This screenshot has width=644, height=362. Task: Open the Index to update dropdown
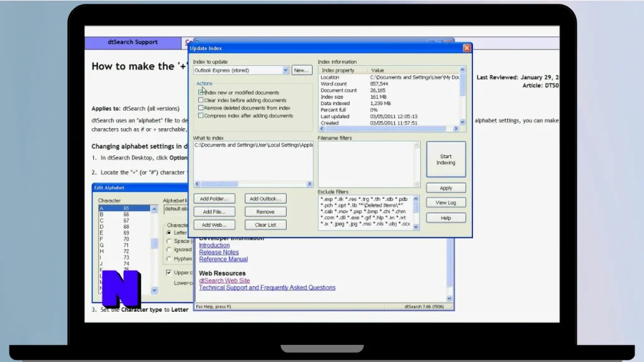pyautogui.click(x=285, y=70)
